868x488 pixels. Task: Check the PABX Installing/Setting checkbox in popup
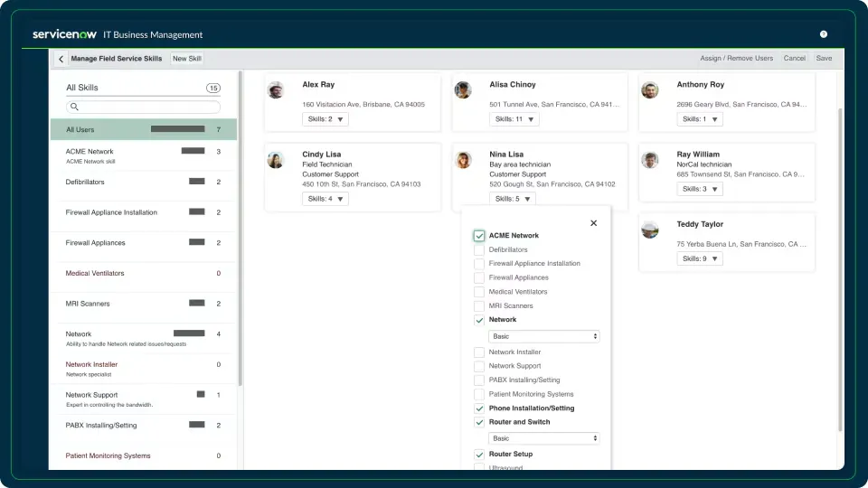pos(479,380)
